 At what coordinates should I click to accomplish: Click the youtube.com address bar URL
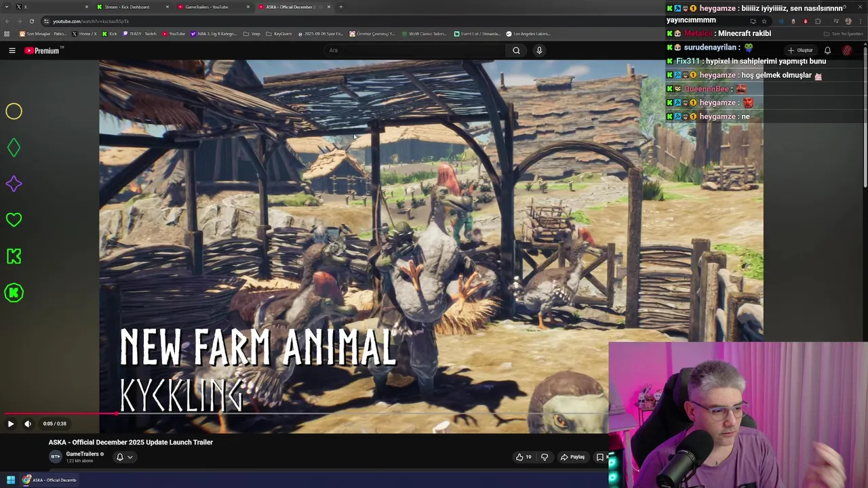91,21
